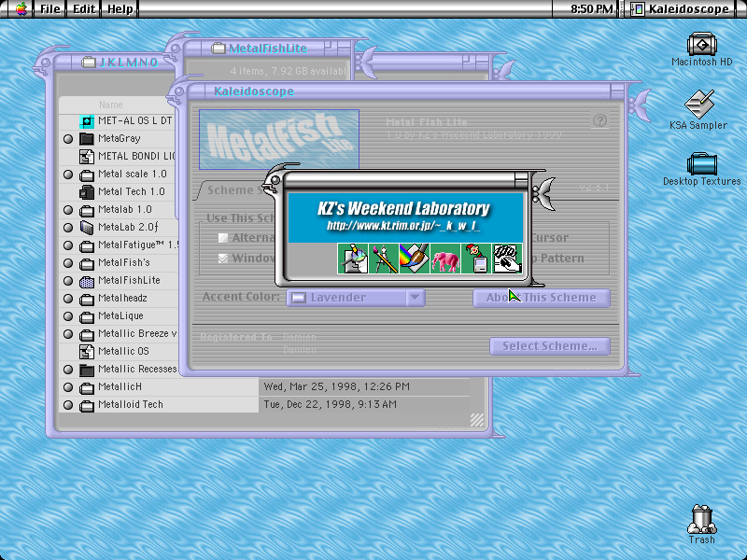
Task: Click the clown on Mac icon
Action: pyautogui.click(x=476, y=259)
